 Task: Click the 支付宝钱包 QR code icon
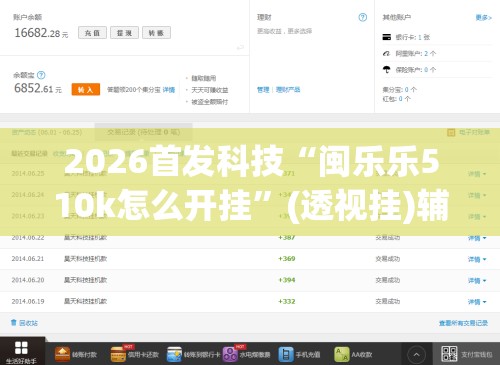pyautogui.click(x=449, y=354)
